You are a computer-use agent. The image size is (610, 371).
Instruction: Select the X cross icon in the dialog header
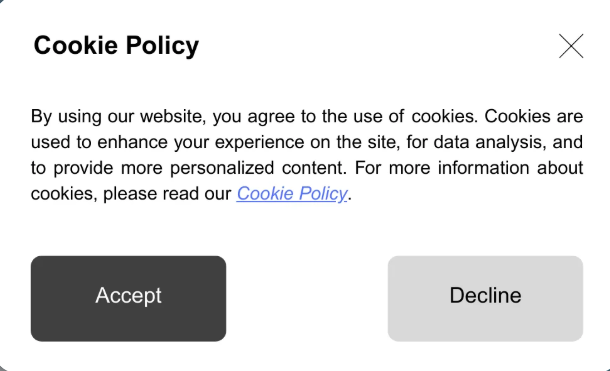coord(571,46)
